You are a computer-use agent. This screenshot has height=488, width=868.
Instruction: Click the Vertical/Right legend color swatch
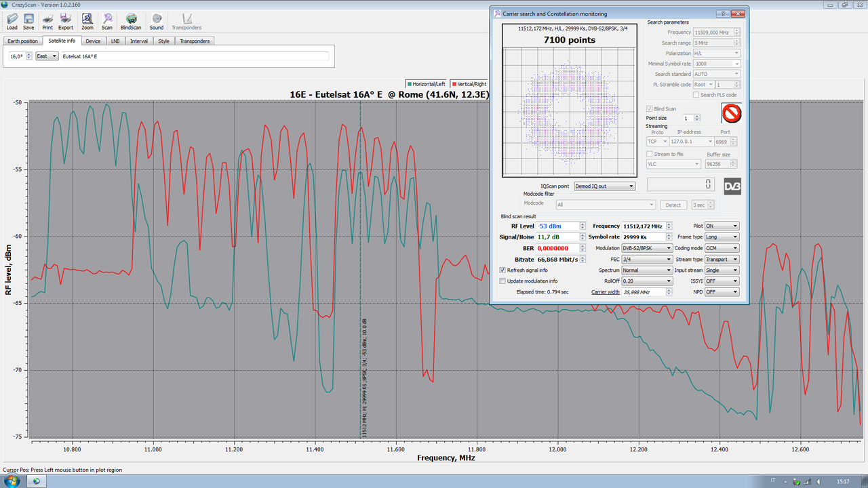454,84
